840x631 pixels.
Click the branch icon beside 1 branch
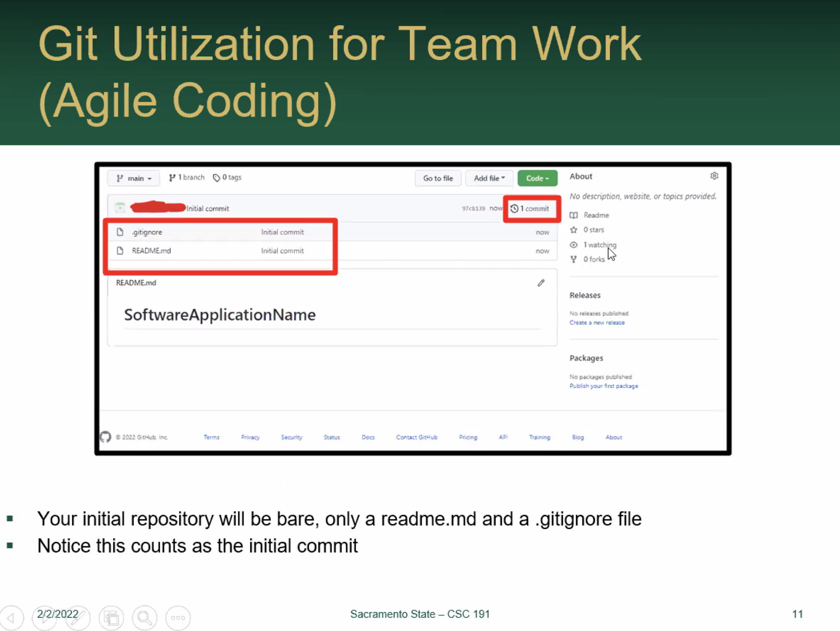pos(172,178)
